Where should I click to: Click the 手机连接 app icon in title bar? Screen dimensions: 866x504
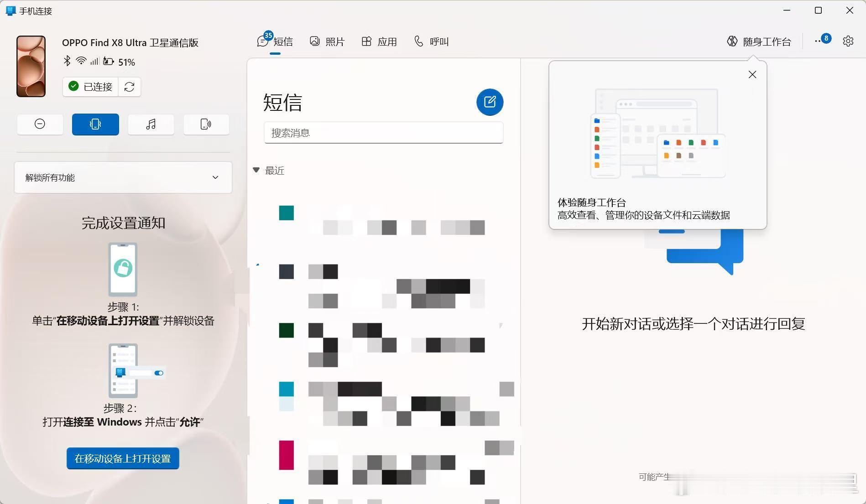tap(10, 10)
